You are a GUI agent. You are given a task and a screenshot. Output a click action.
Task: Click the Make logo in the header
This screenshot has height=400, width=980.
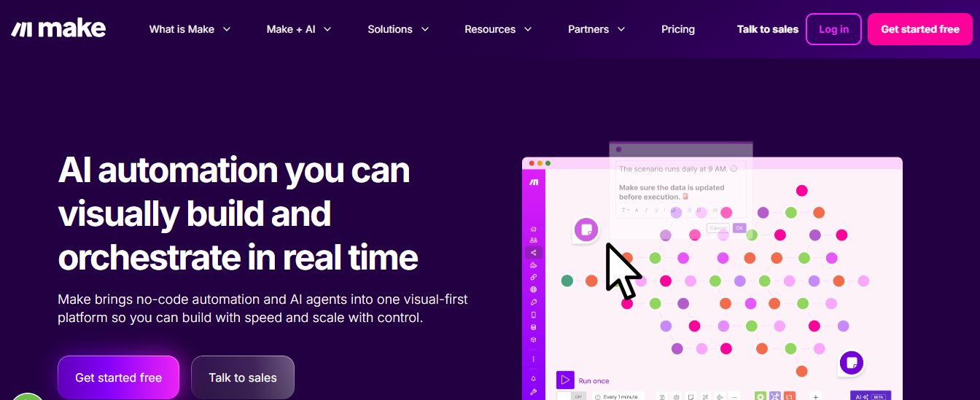point(58,29)
